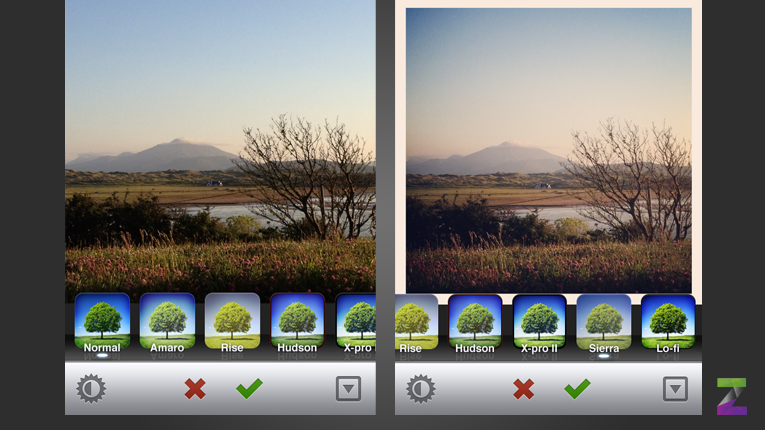The width and height of the screenshot is (765, 430).
Task: Choose X-pro II filter in right panel
Action: coord(539,323)
